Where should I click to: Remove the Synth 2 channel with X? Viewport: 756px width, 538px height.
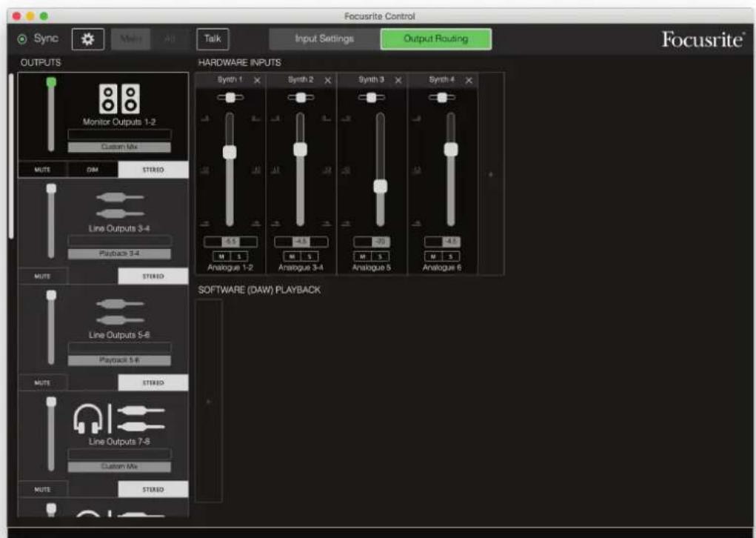point(328,80)
